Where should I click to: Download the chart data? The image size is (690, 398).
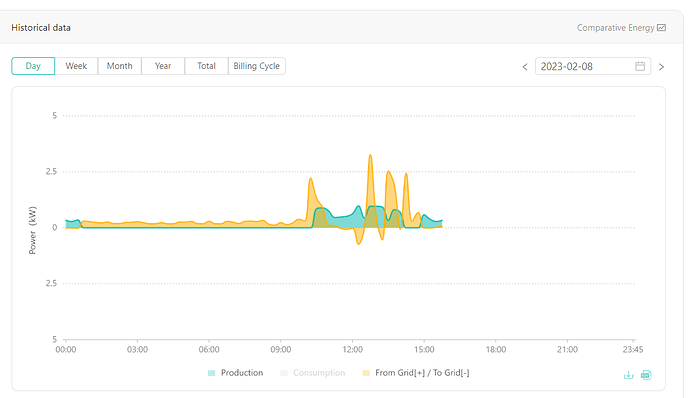tap(628, 375)
